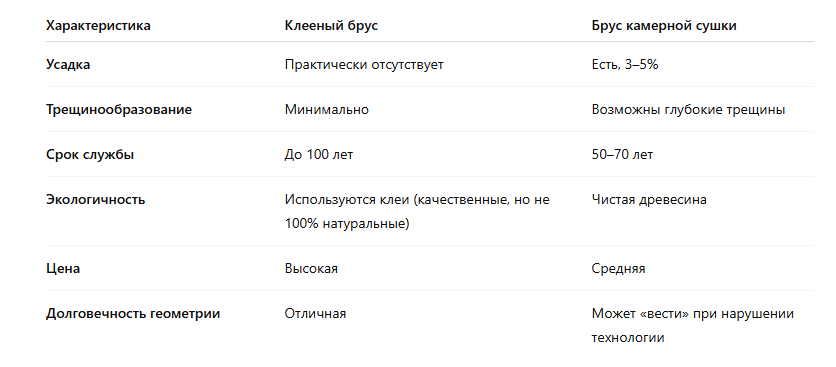Click the 'Может «вести» при нарушении технологии' cell
This screenshot has height=367, width=836.
tap(693, 325)
